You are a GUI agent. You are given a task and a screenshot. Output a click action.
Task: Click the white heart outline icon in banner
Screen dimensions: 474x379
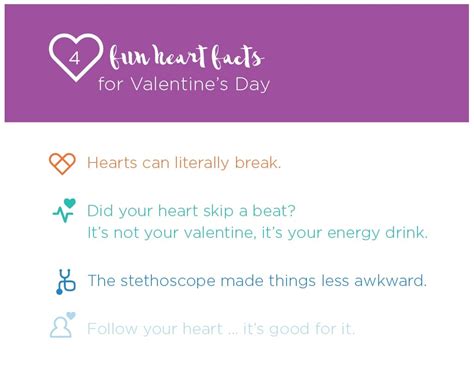pyautogui.click(x=76, y=57)
